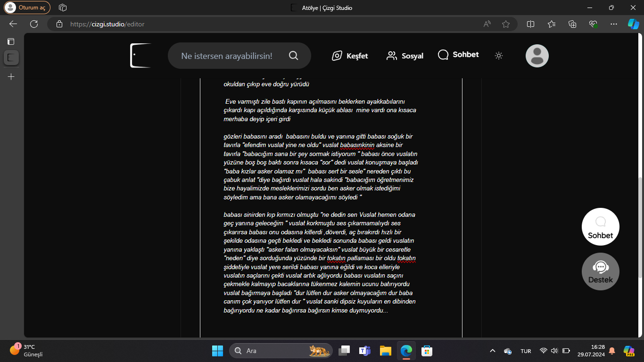Open Task View on the taskbar
Viewport: 644px width, 362px height.
click(344, 351)
